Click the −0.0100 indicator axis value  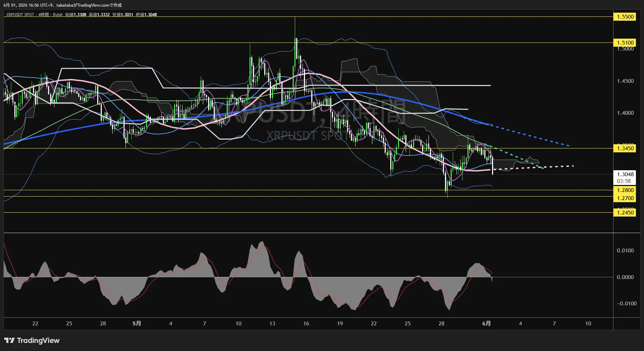(626, 304)
